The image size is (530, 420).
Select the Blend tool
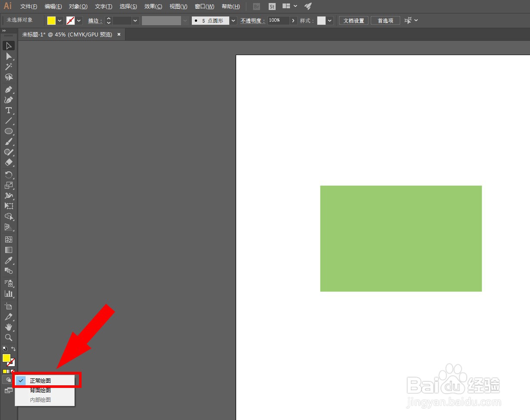pyautogui.click(x=9, y=271)
